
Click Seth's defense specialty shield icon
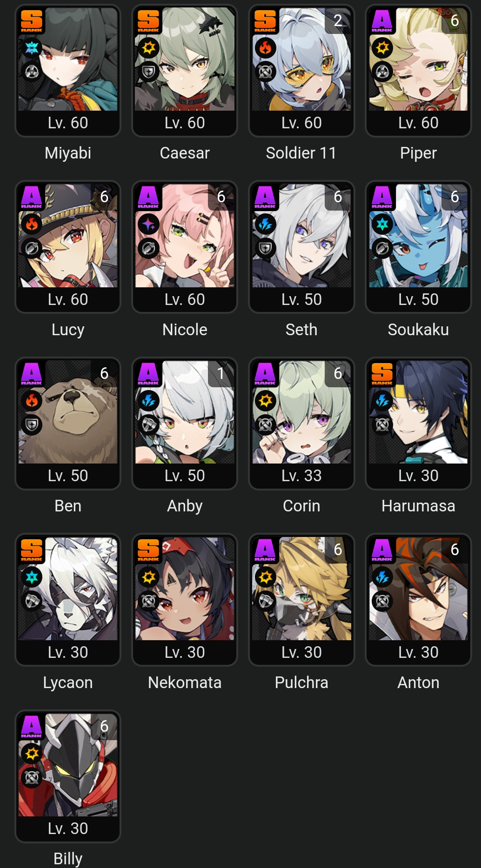point(266,248)
